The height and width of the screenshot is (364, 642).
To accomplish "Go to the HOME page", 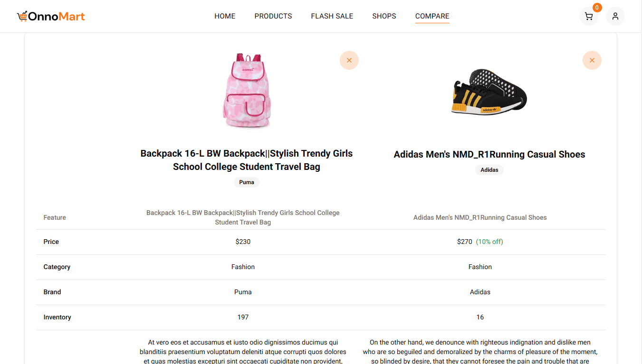I will pyautogui.click(x=224, y=16).
